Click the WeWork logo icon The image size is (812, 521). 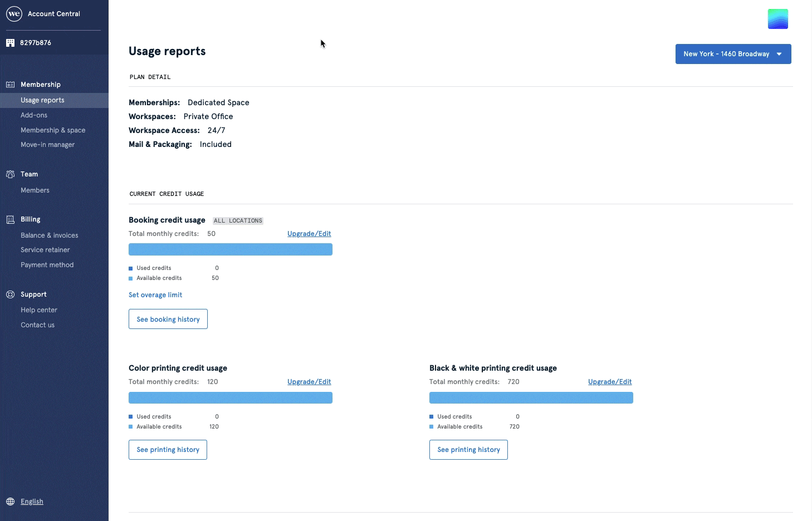point(14,13)
